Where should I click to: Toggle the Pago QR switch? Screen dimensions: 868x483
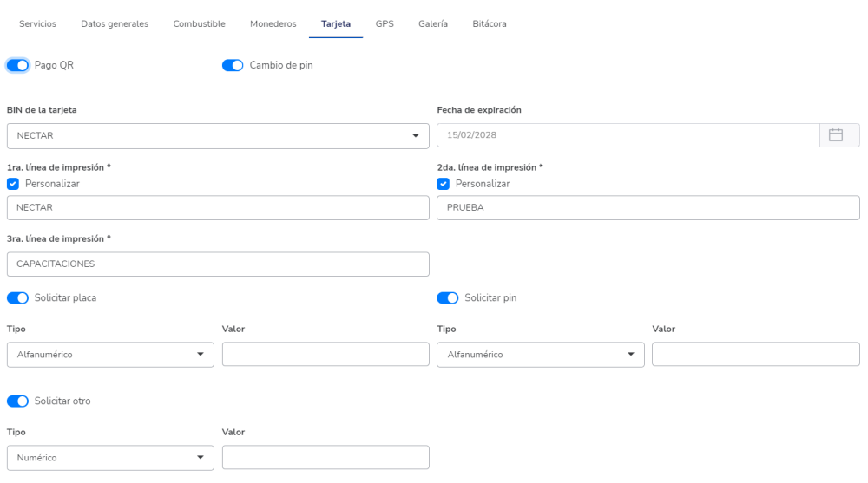tap(17, 65)
